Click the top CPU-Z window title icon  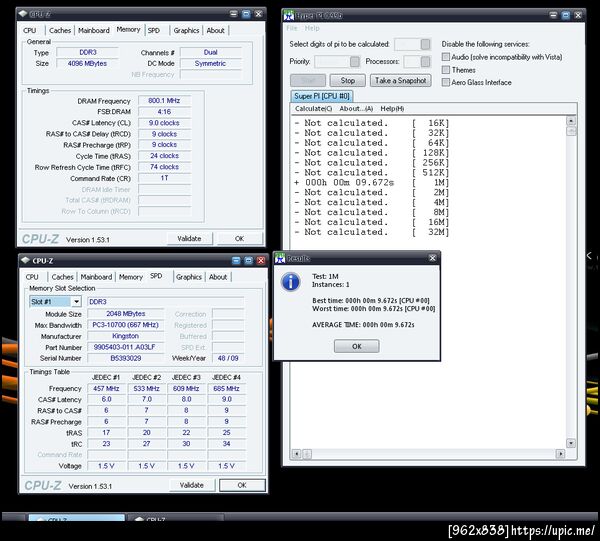23,14
